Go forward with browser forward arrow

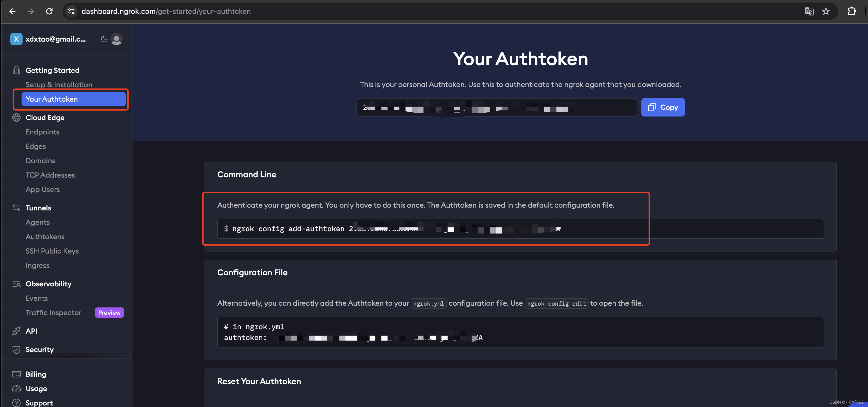pyautogui.click(x=31, y=11)
